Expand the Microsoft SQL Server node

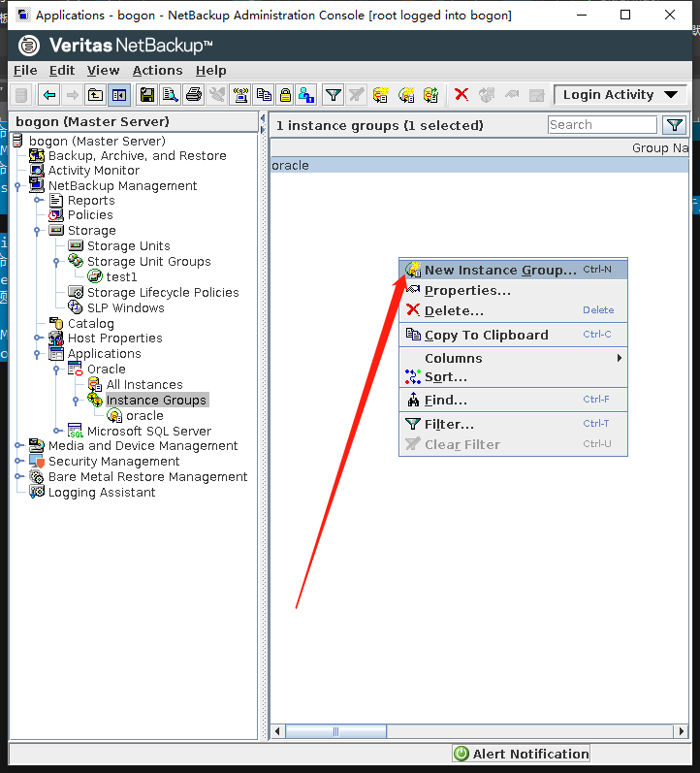coord(56,431)
